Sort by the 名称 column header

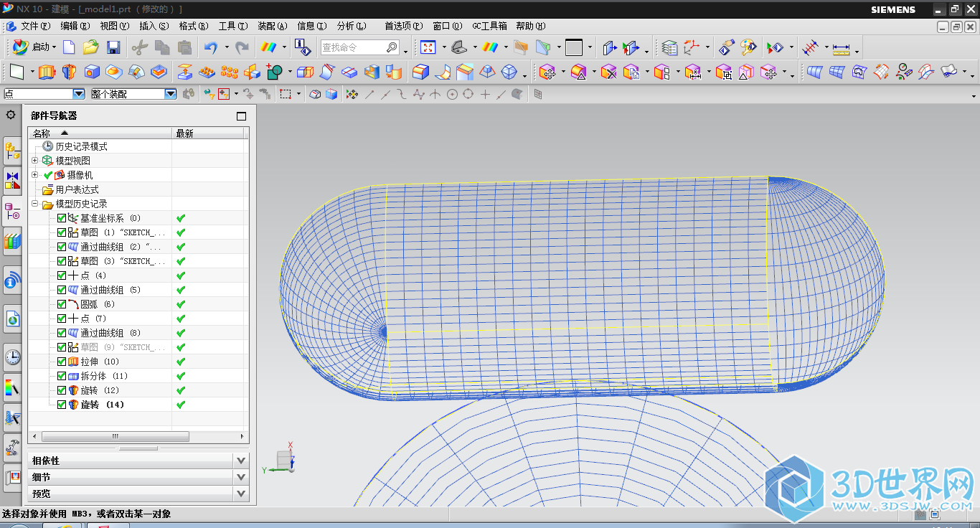tap(100, 133)
